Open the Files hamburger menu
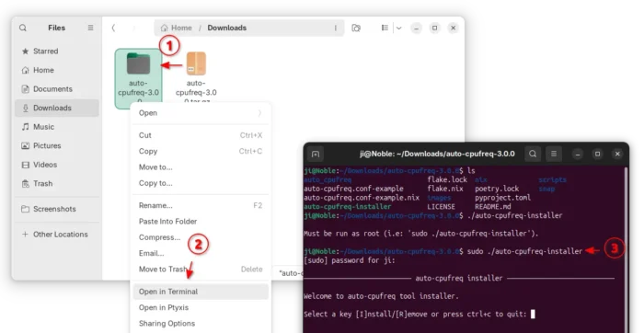This screenshot has width=644, height=333. click(x=90, y=28)
